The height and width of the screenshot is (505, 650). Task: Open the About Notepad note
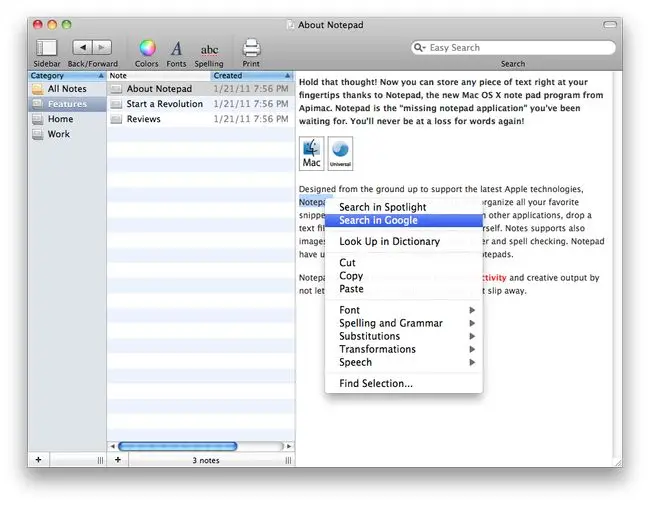click(x=201, y=89)
